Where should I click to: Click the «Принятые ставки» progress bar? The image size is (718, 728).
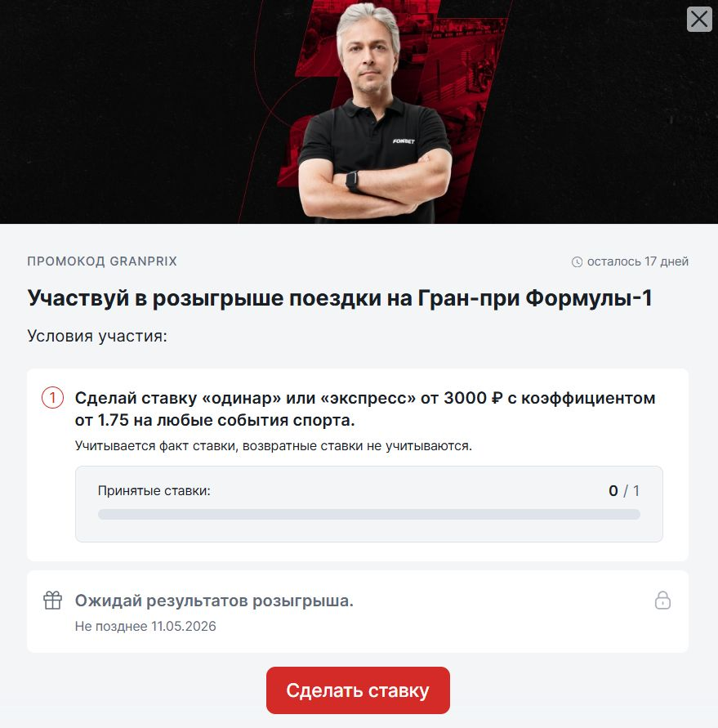(369, 514)
